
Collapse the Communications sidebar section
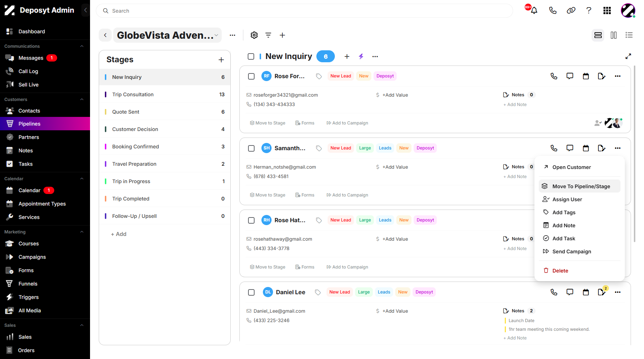[82, 46]
